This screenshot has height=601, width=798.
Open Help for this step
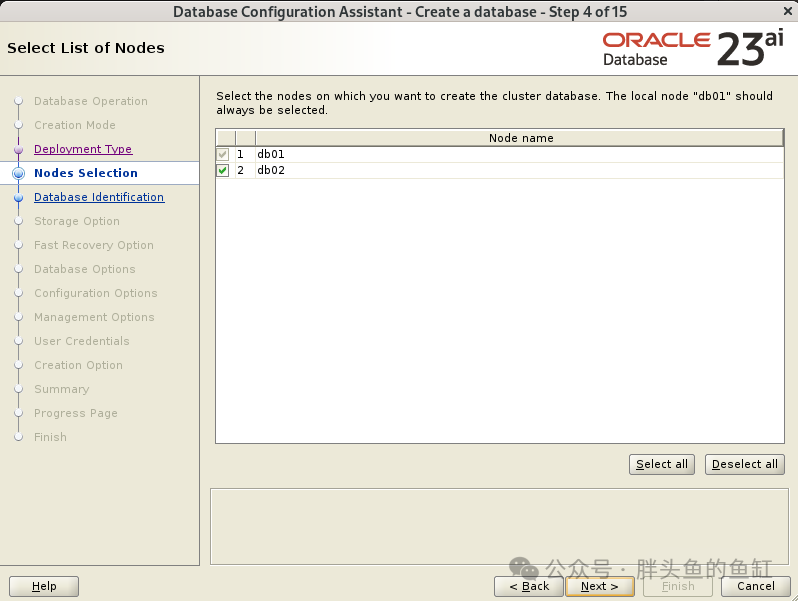44,586
